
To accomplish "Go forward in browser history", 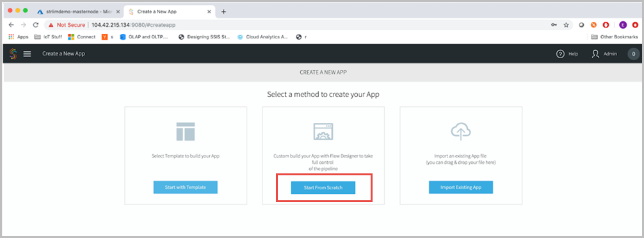I will (x=24, y=25).
